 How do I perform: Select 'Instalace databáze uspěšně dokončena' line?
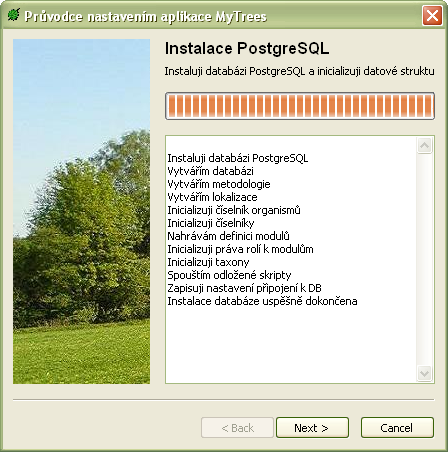pyautogui.click(x=262, y=301)
